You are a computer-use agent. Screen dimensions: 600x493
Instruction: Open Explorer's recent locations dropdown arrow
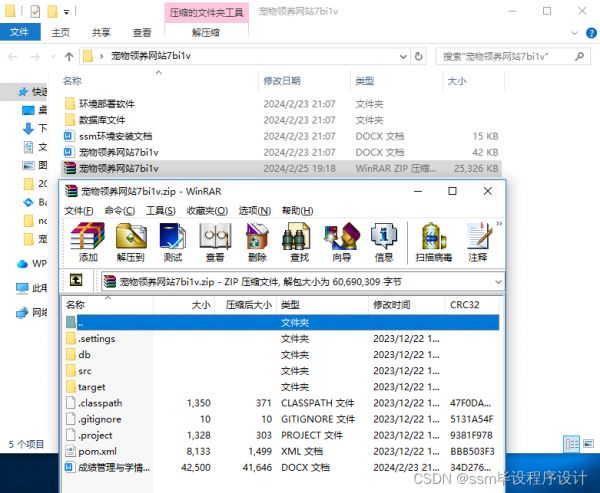tap(49, 56)
